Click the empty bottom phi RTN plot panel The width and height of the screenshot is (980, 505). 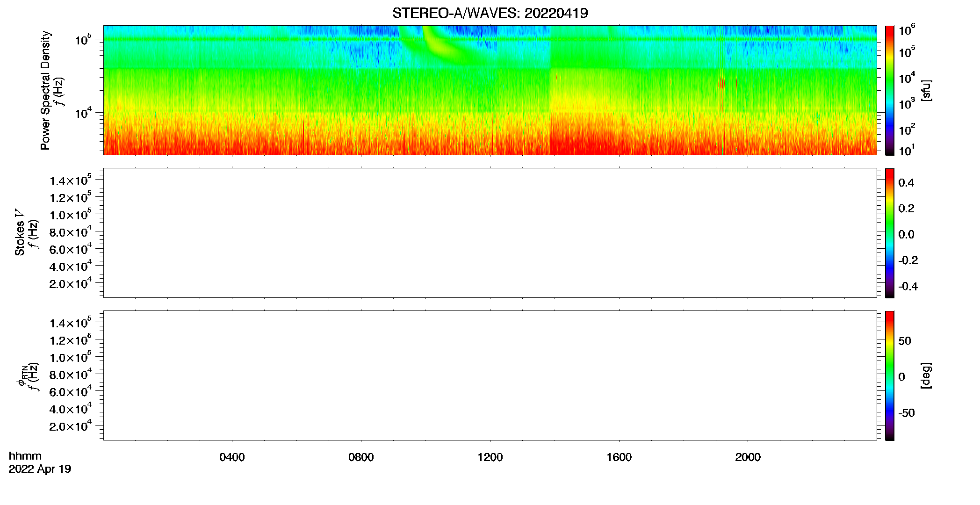point(490,375)
